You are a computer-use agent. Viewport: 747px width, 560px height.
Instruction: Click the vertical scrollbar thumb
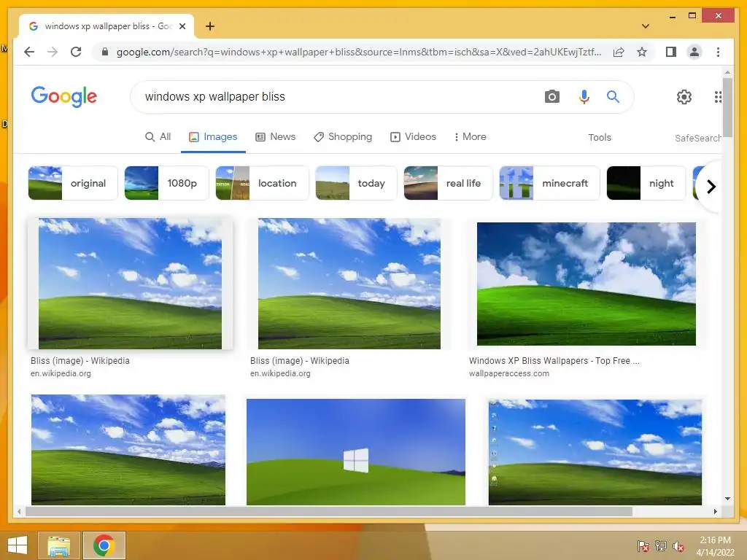pyautogui.click(x=727, y=108)
